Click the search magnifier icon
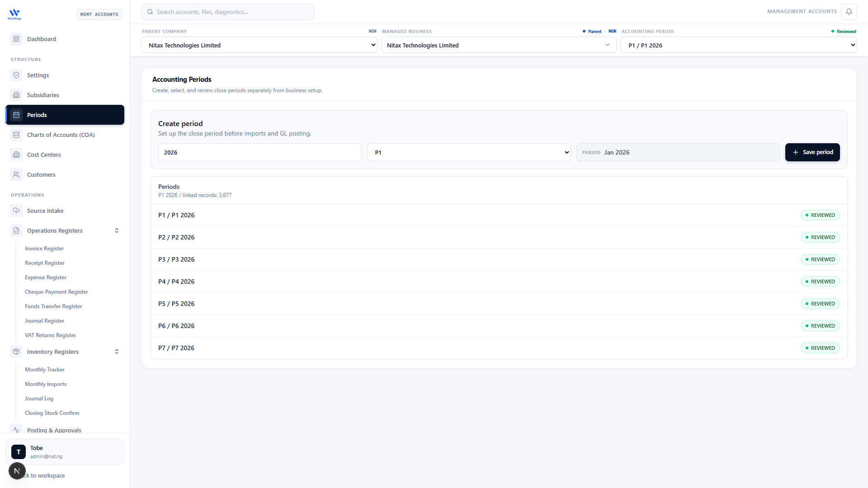The width and height of the screenshot is (868, 488). pos(150,12)
